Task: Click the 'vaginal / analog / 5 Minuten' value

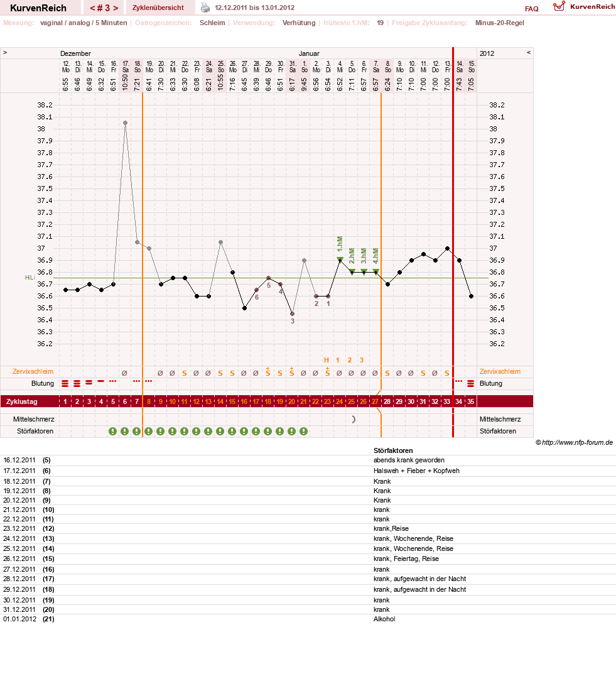Action: 84,23
